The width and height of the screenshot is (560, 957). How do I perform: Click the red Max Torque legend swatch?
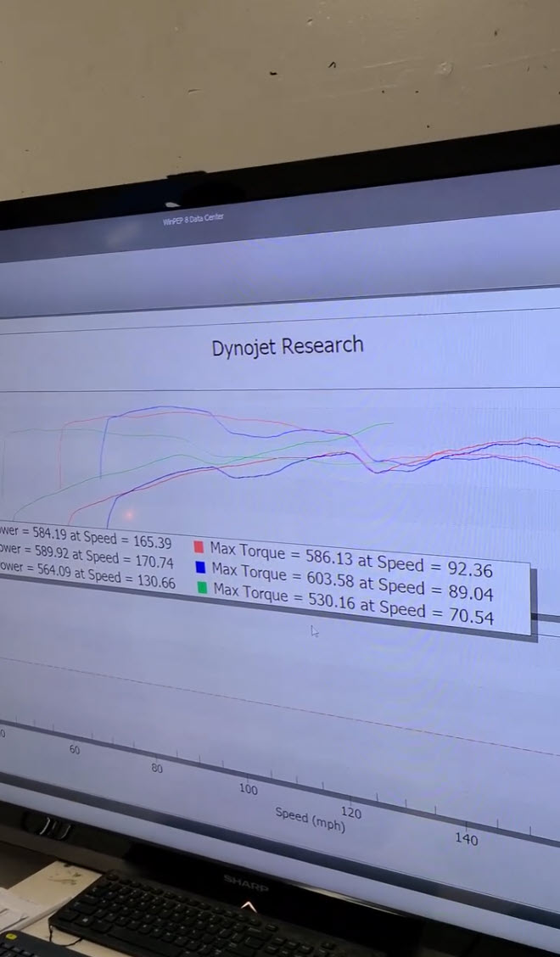(199, 547)
